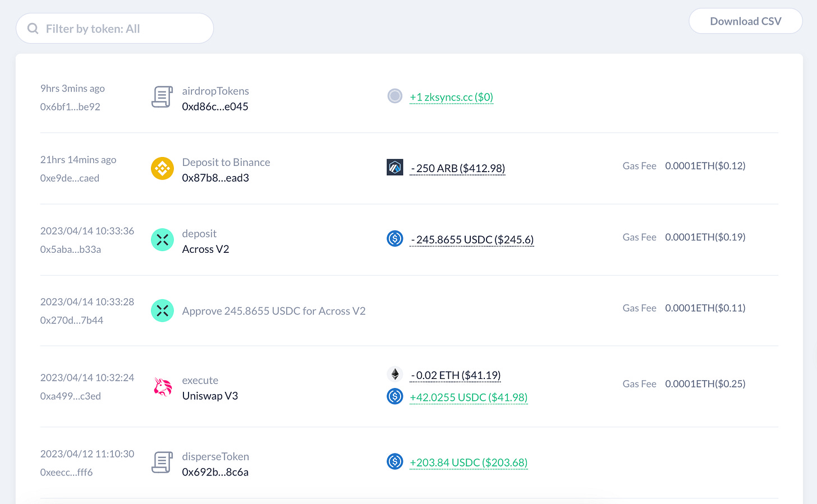Click the Across V2 icon in deposit row
The image size is (817, 504).
162,240
